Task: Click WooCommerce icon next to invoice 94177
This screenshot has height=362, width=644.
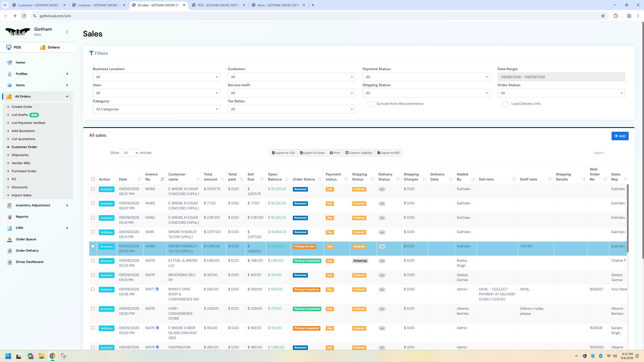Action: point(157,289)
